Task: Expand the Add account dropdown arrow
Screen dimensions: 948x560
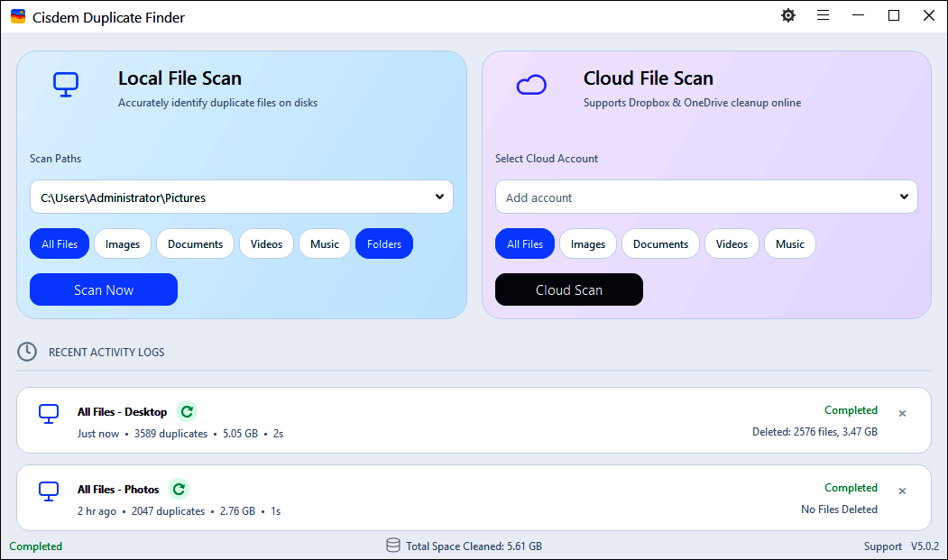Action: pos(904,197)
